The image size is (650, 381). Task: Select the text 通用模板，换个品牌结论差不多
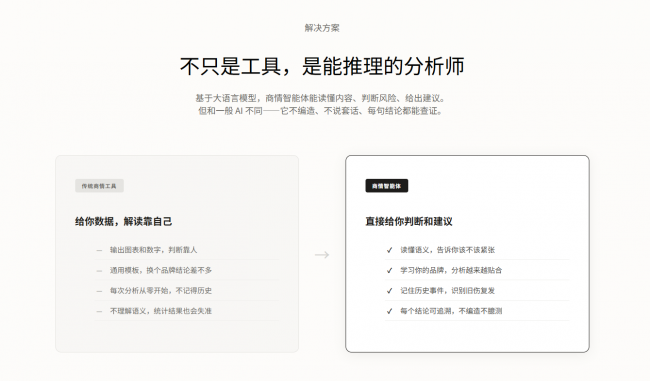(x=161, y=270)
